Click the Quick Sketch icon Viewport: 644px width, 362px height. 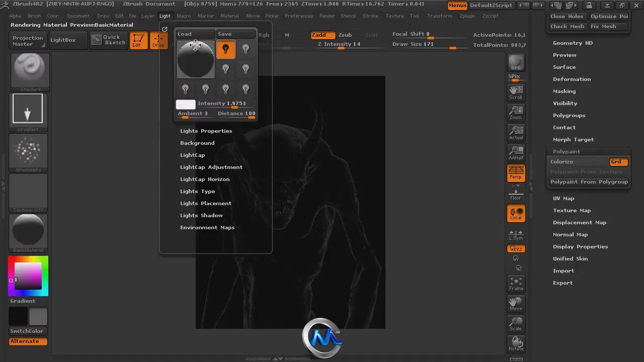click(109, 40)
